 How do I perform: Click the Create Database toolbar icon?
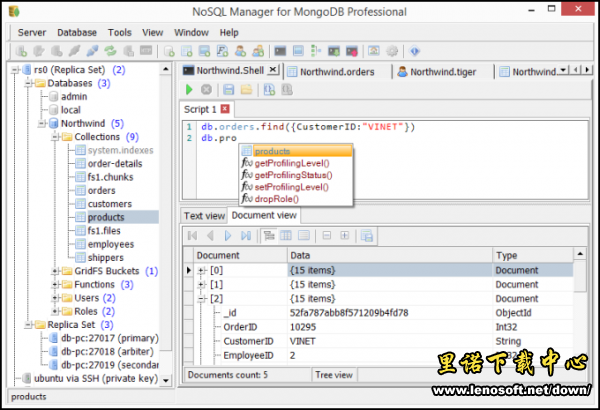pyautogui.click(x=169, y=51)
